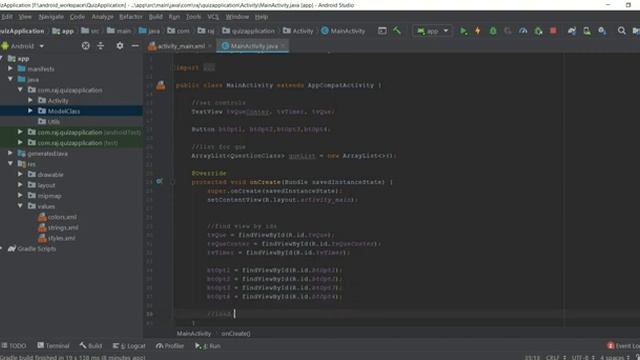Screen dimensions: 640x360
Task: Open the Build tool window
Action: click(x=91, y=346)
